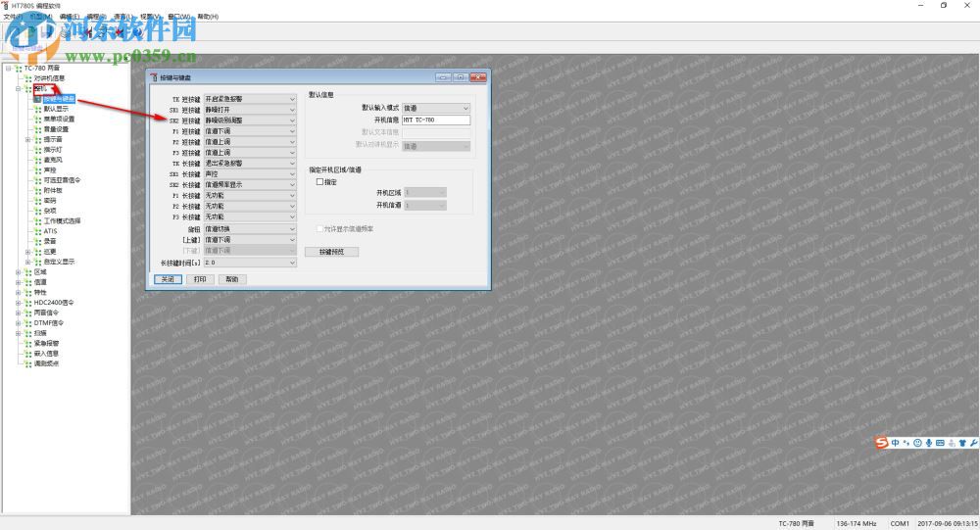The image size is (980, 530).
Task: Open P1 短按键 dropdown showing 信道下调
Action: tap(250, 131)
